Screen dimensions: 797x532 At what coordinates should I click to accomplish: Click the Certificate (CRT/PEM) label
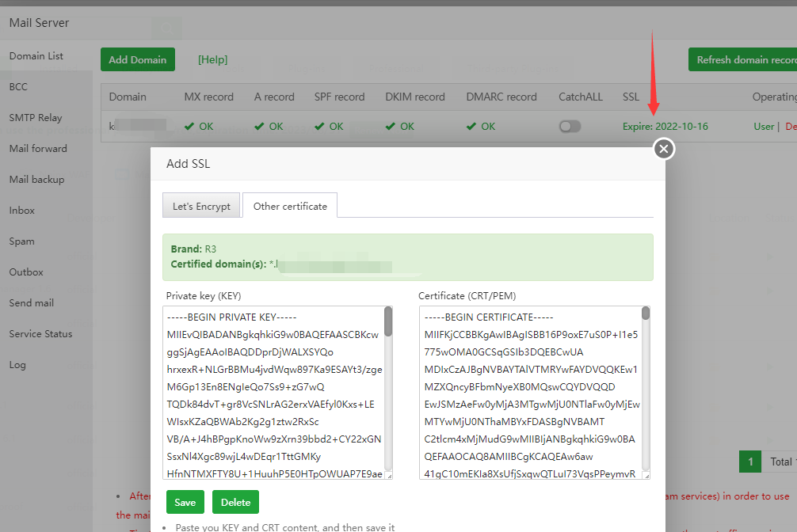(467, 296)
